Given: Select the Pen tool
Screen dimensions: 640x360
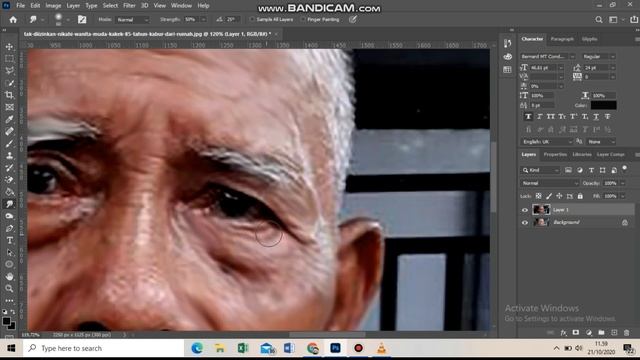Looking at the screenshot, I should coord(9,229).
